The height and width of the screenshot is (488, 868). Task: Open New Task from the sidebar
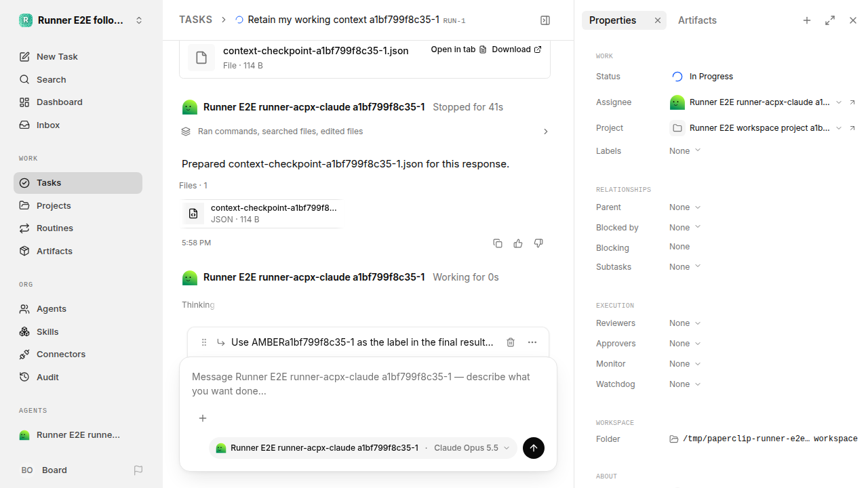78,57
